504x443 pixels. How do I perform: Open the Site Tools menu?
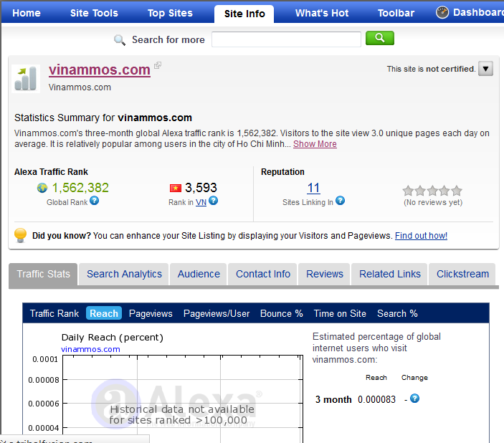pos(94,13)
